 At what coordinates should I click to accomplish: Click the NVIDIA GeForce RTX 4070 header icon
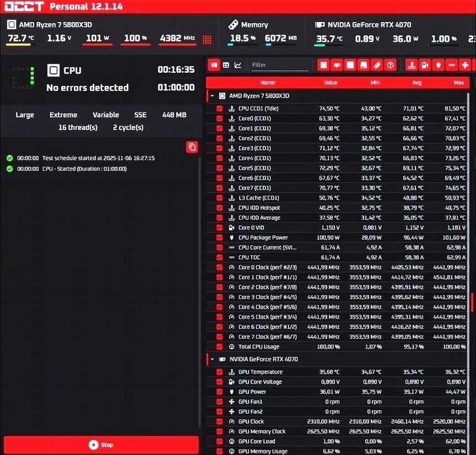click(320, 25)
